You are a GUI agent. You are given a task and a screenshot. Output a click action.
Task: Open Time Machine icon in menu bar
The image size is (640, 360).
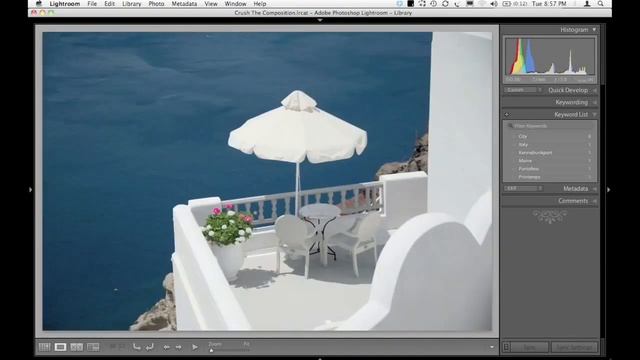(433, 4)
